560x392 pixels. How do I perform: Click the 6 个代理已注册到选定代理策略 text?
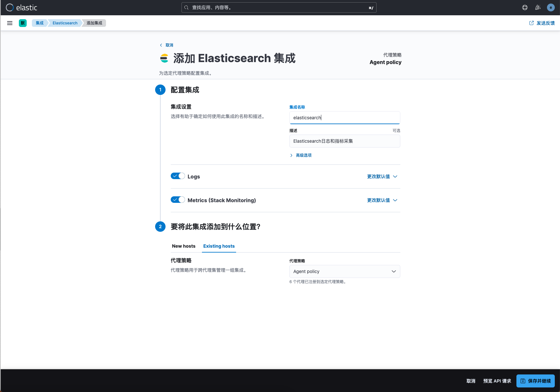318,282
